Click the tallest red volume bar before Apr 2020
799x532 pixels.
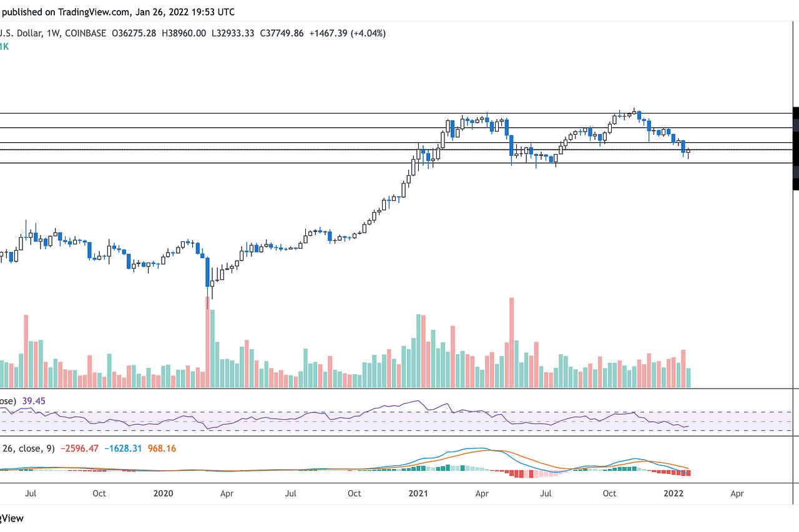point(207,342)
